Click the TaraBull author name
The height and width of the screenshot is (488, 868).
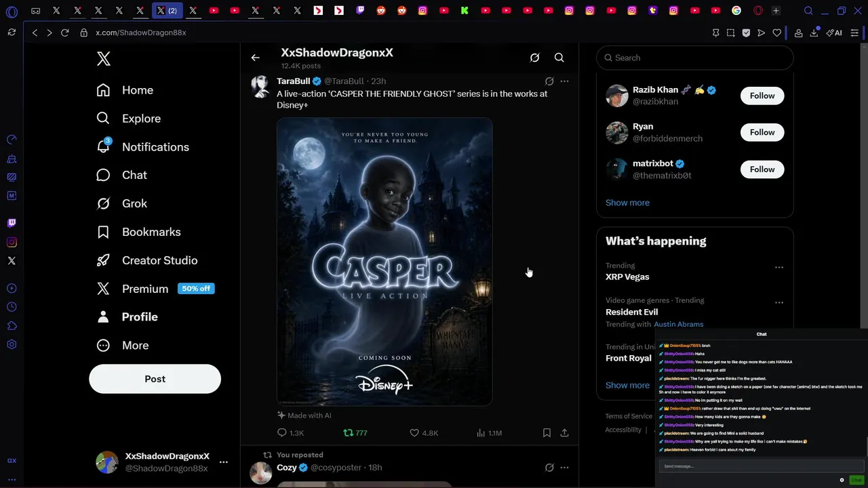click(293, 81)
